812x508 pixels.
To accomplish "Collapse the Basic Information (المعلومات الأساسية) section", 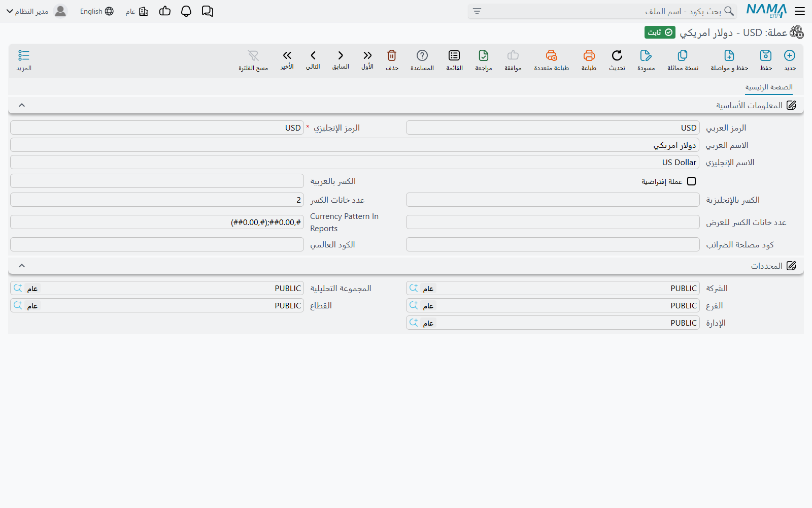I will click(22, 105).
